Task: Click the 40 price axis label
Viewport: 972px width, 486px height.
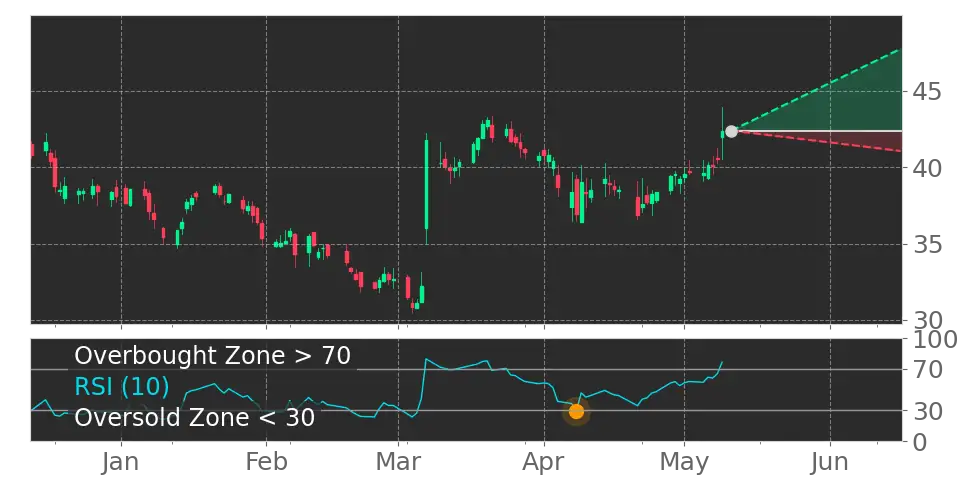Action: coord(927,168)
